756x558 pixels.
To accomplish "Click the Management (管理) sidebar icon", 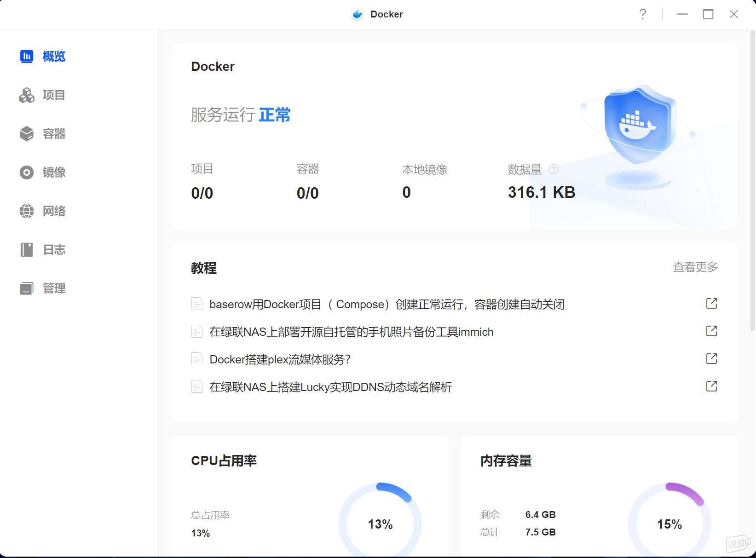I will [27, 288].
